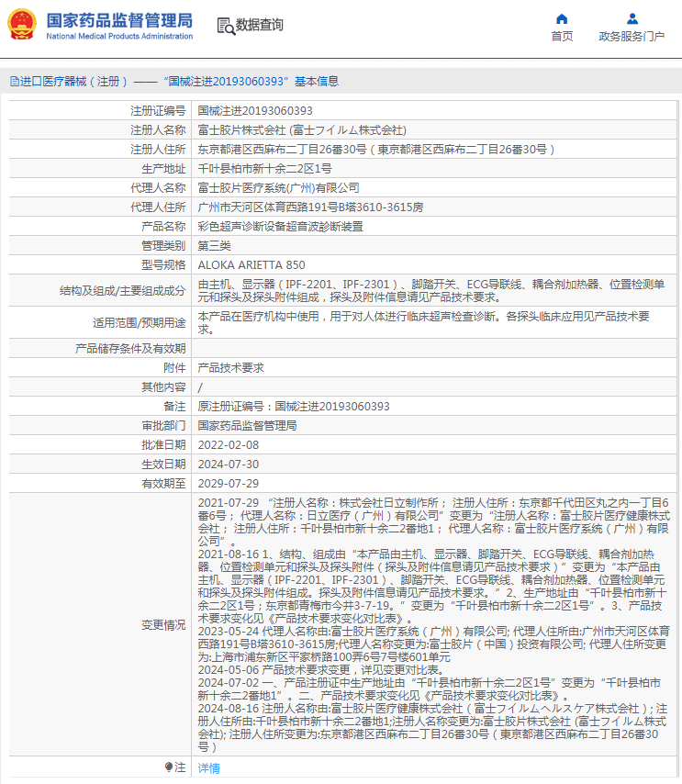
Task: Select the 备注 label
Action: tap(174, 406)
